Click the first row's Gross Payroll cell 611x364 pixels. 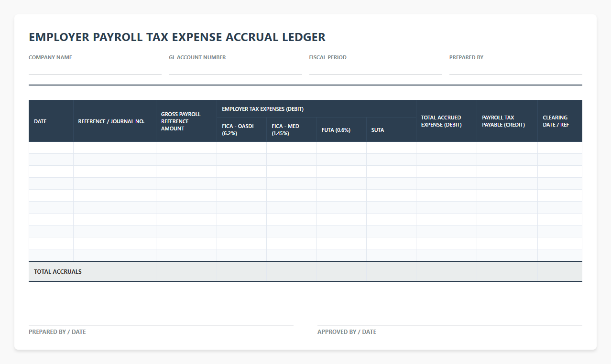(186, 148)
